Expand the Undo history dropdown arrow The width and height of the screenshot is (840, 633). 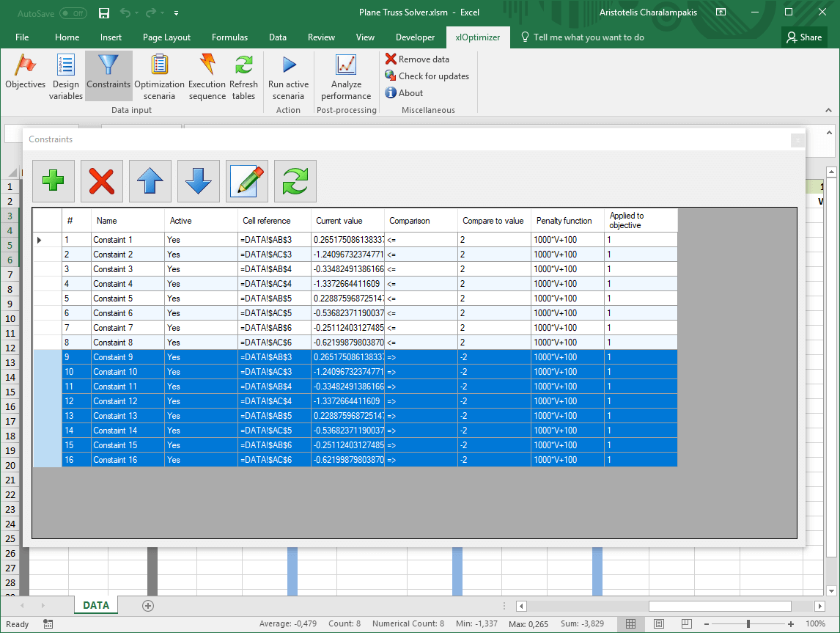tap(136, 13)
